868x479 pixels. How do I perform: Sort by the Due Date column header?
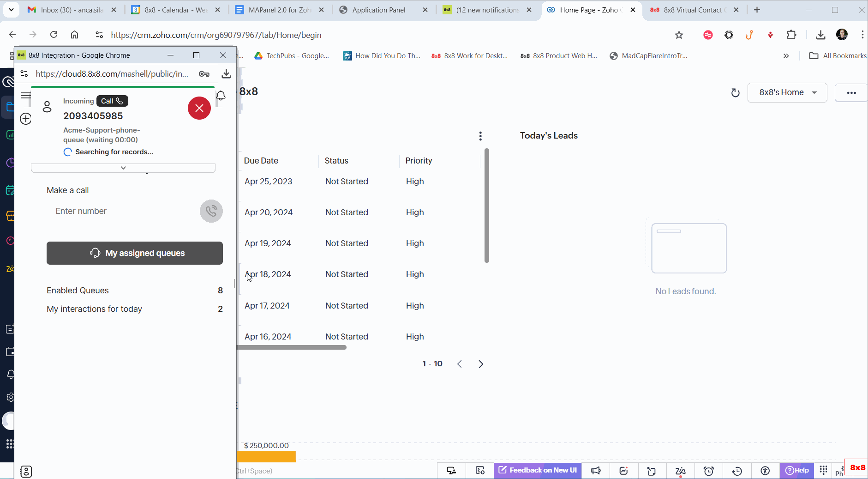[x=261, y=161]
